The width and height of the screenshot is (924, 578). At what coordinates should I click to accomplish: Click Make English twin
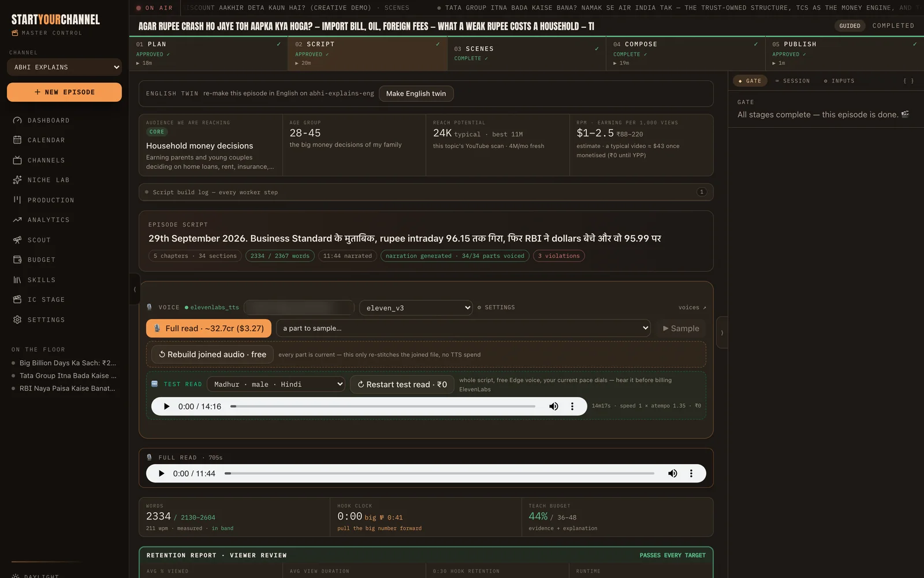click(416, 94)
